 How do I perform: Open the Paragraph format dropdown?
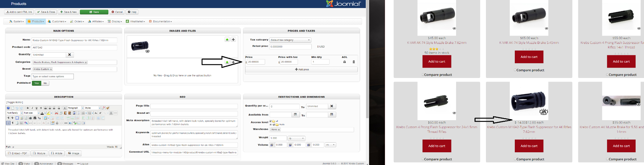pyautogui.click(x=76, y=108)
